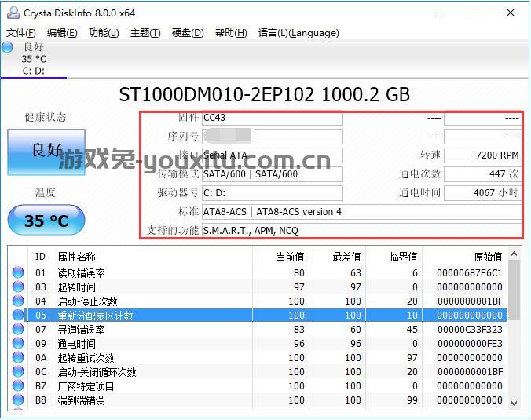
Task: Click the 7200 RPM rotation speed field
Action: point(482,155)
